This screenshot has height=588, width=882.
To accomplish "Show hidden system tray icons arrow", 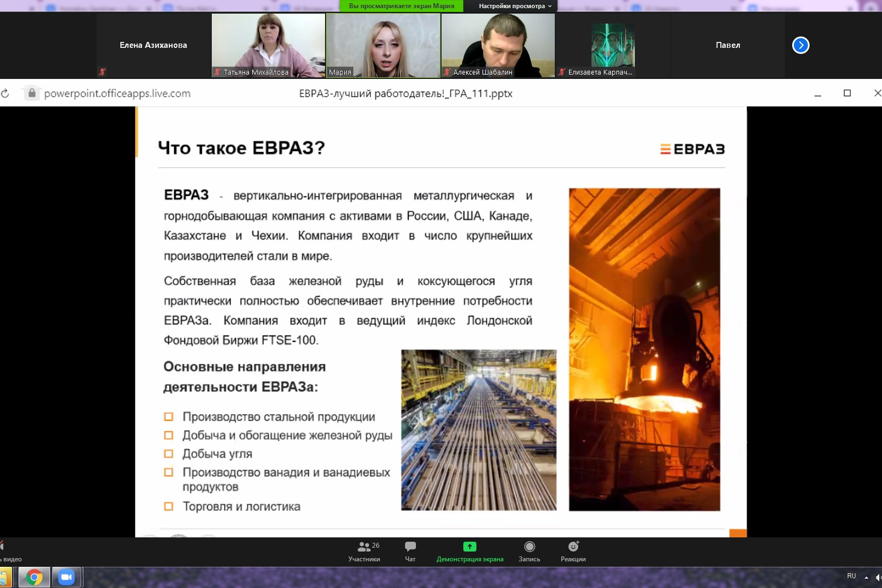I will point(866,577).
